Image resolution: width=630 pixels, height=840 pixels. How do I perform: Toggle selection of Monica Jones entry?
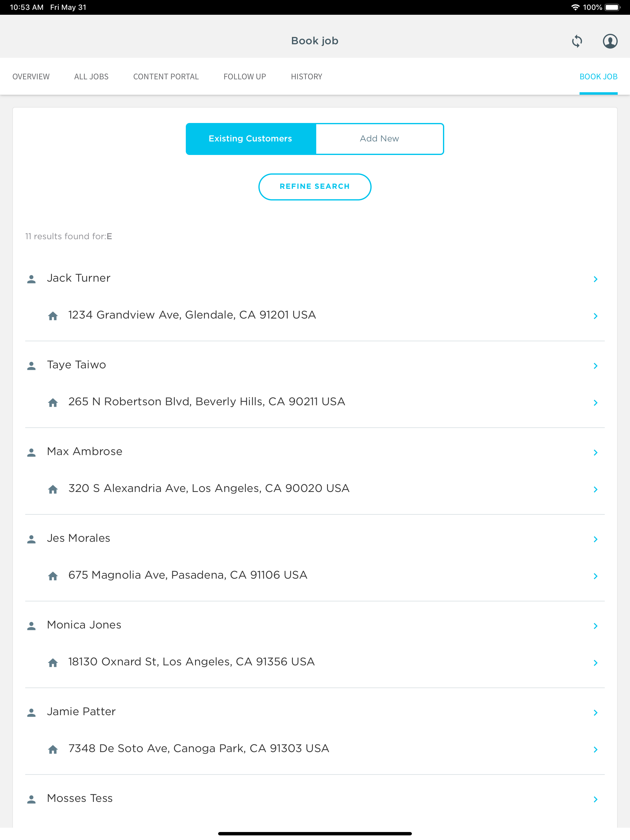[84, 625]
